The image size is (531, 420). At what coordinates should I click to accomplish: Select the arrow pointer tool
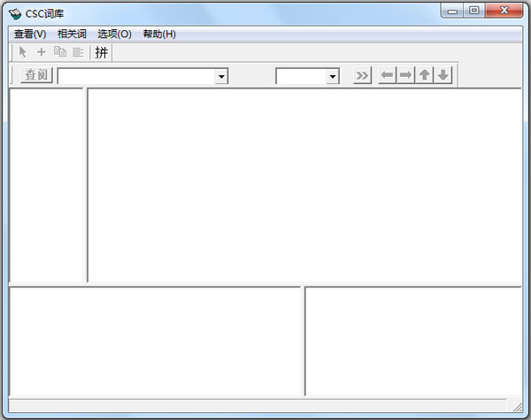point(23,52)
